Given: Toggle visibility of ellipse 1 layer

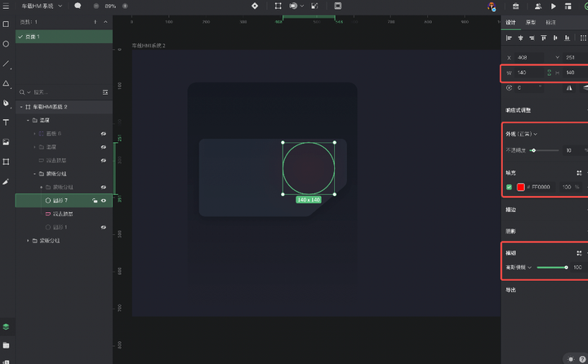Looking at the screenshot, I should 104,227.
